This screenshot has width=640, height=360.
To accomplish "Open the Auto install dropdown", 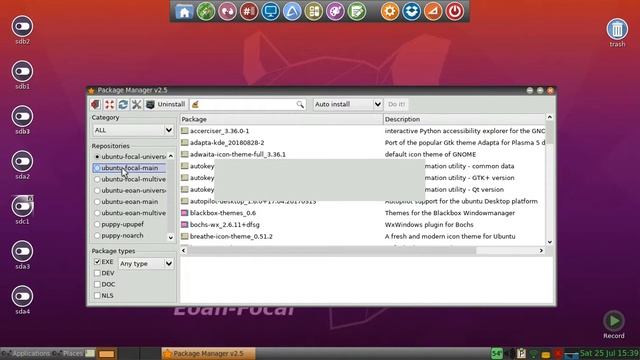I will click(348, 104).
